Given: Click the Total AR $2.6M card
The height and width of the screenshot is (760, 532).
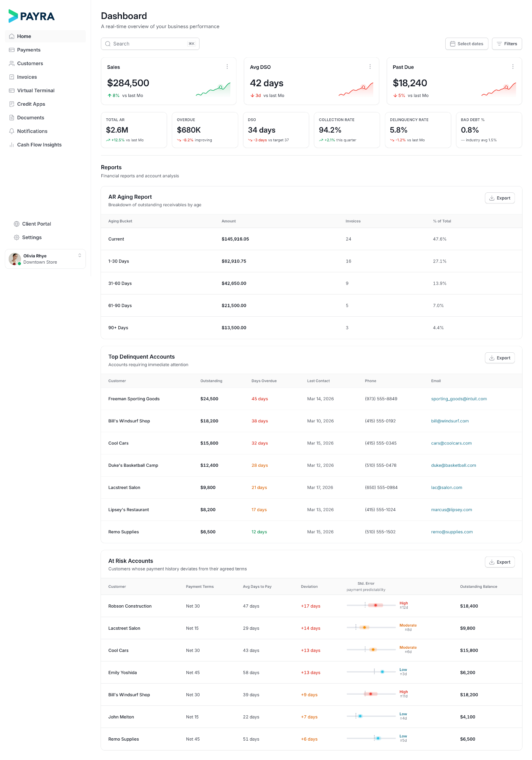Looking at the screenshot, I should click(134, 130).
